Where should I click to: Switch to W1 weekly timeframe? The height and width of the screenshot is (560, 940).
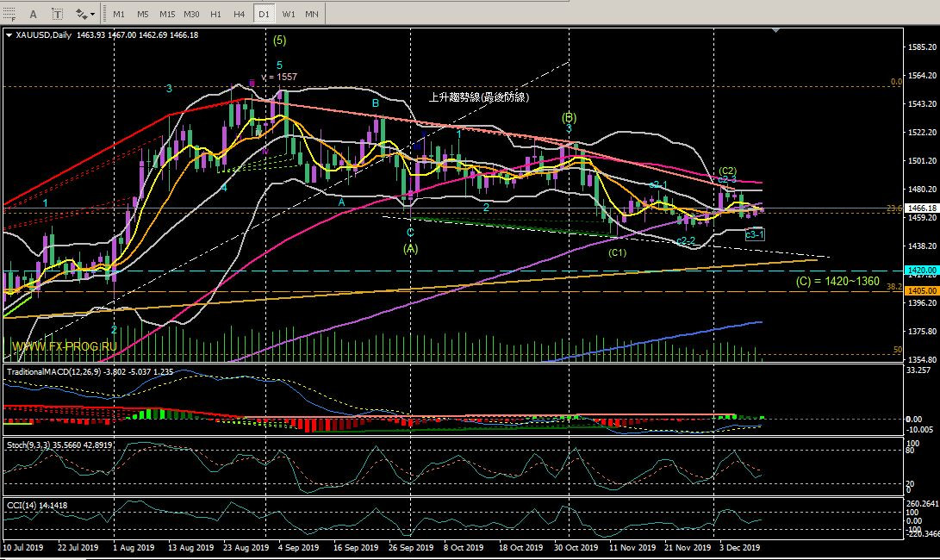click(288, 14)
